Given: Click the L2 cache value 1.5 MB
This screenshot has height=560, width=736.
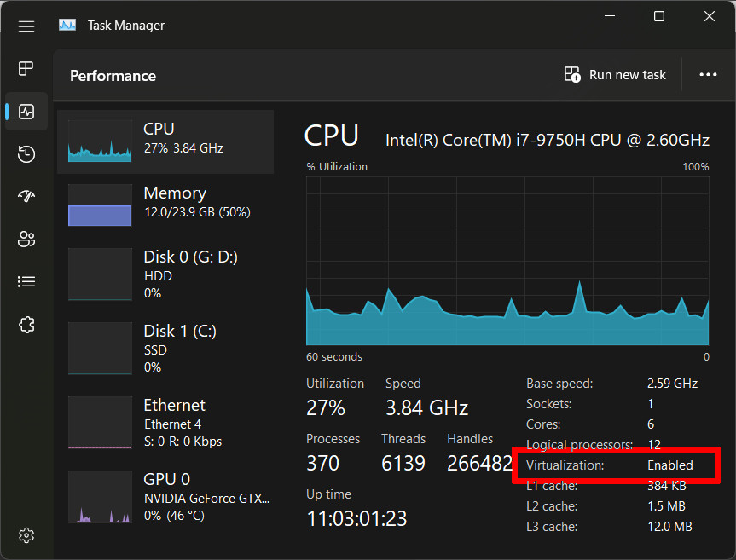Looking at the screenshot, I should [x=667, y=506].
